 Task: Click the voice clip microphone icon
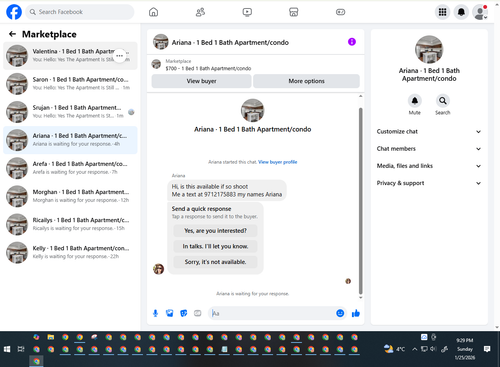(155, 313)
